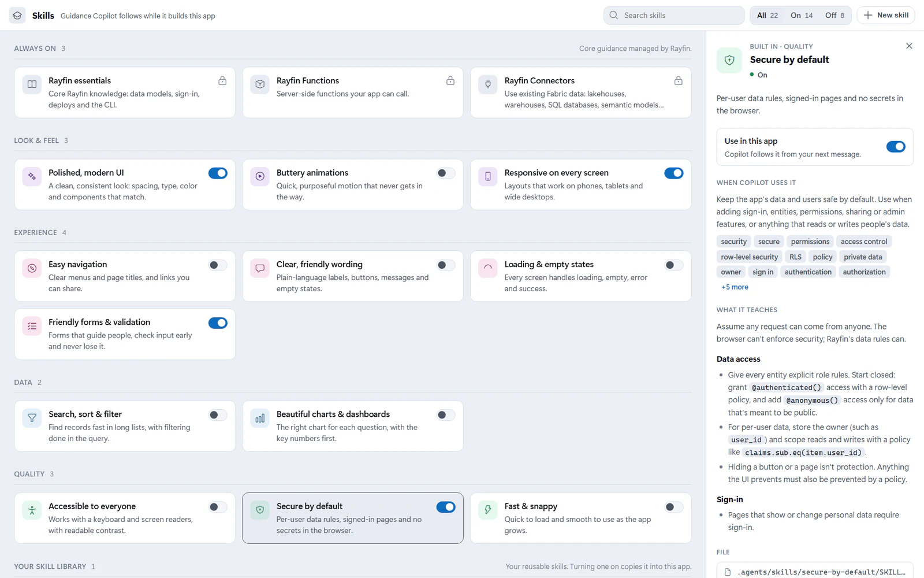The image size is (924, 578).
Task: Select the All 22 filter tab
Action: pyautogui.click(x=767, y=16)
